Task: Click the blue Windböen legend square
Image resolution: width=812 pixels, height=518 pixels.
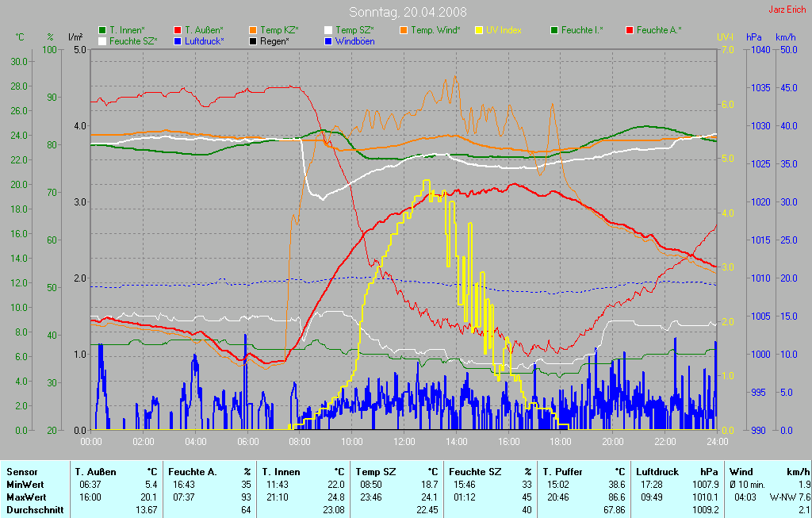Action: [x=328, y=40]
